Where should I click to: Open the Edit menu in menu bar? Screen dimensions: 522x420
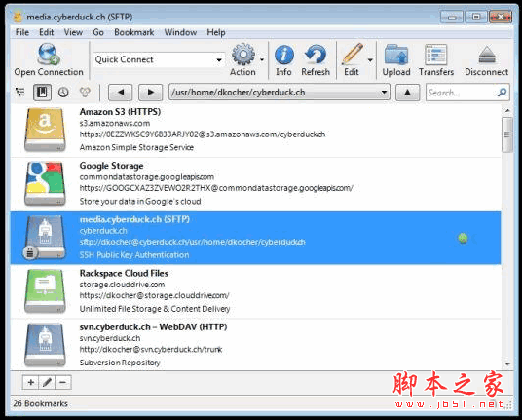[47, 32]
